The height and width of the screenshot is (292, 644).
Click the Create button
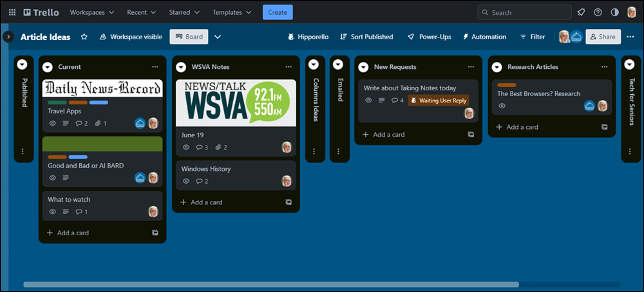coord(278,12)
